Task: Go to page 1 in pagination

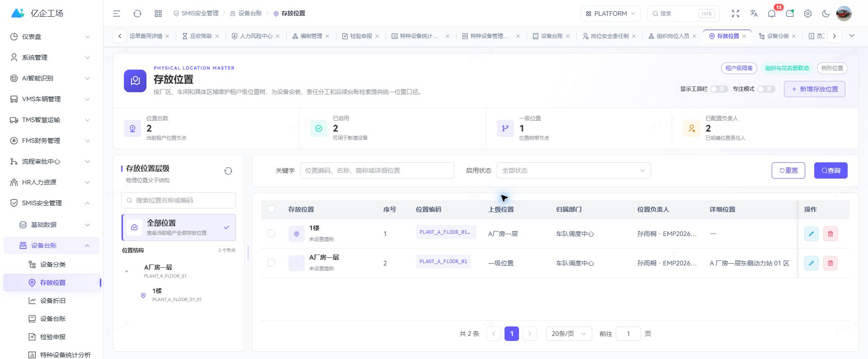Action: [512, 334]
